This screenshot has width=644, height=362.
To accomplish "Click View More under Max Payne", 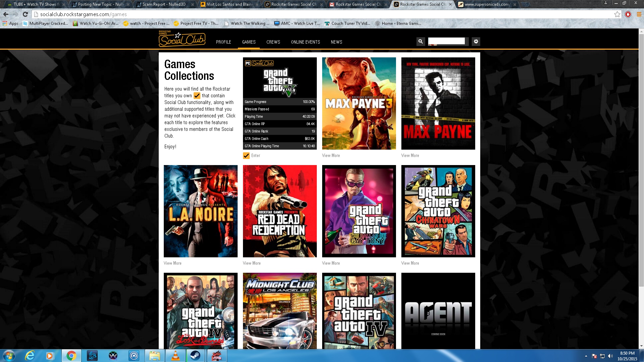I will coord(410,156).
